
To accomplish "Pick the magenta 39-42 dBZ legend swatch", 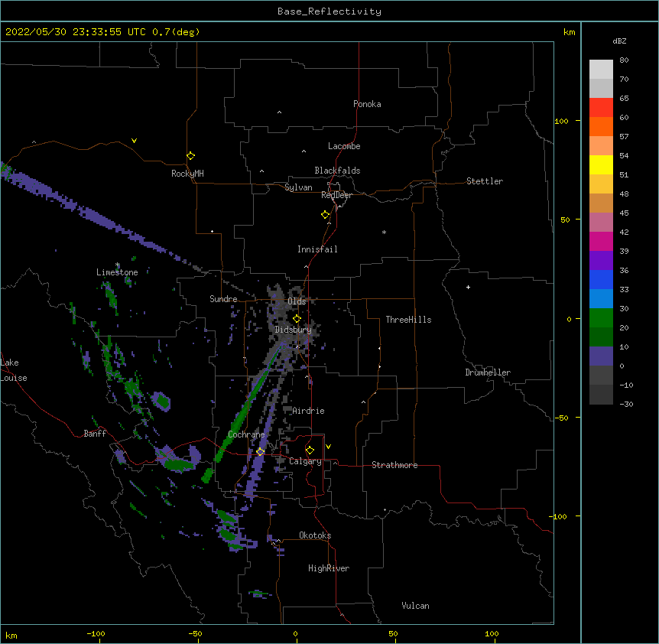I will pyautogui.click(x=601, y=241).
